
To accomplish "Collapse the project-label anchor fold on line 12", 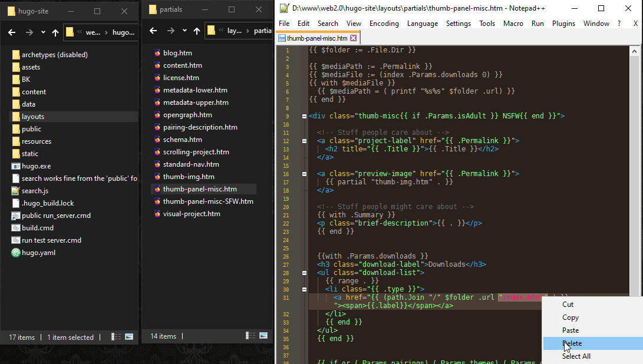I will pos(304,141).
